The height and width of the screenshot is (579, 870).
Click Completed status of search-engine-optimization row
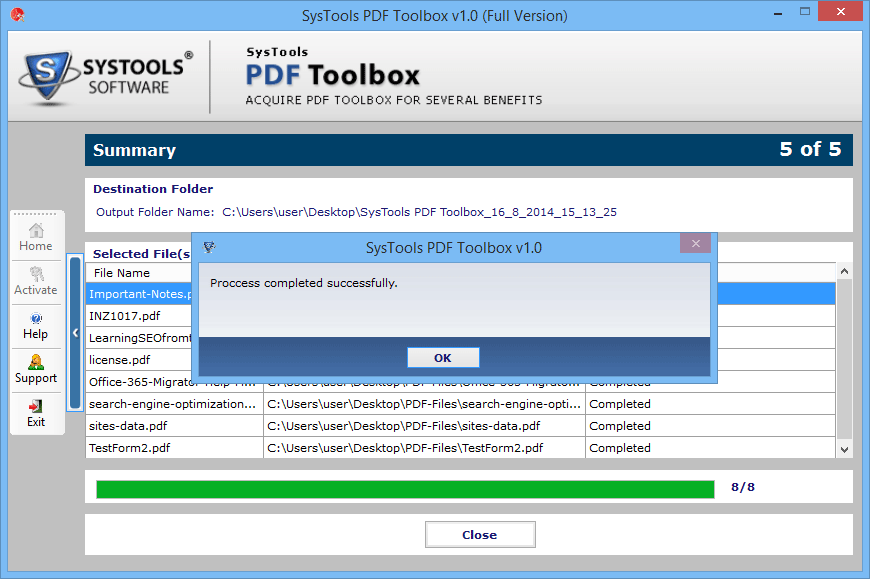coord(620,404)
